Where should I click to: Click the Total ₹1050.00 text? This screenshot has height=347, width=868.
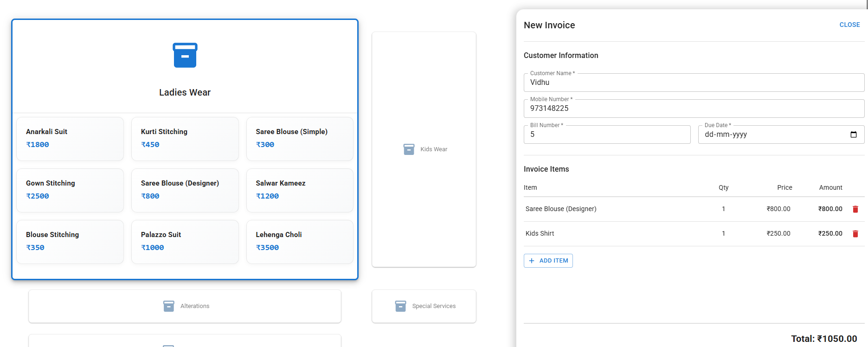(x=824, y=339)
